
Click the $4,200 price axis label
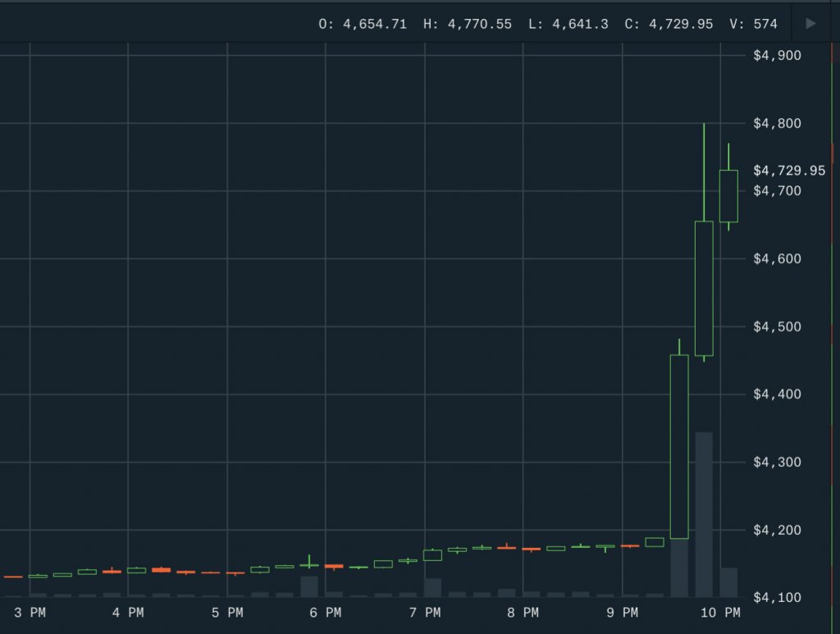(x=777, y=531)
